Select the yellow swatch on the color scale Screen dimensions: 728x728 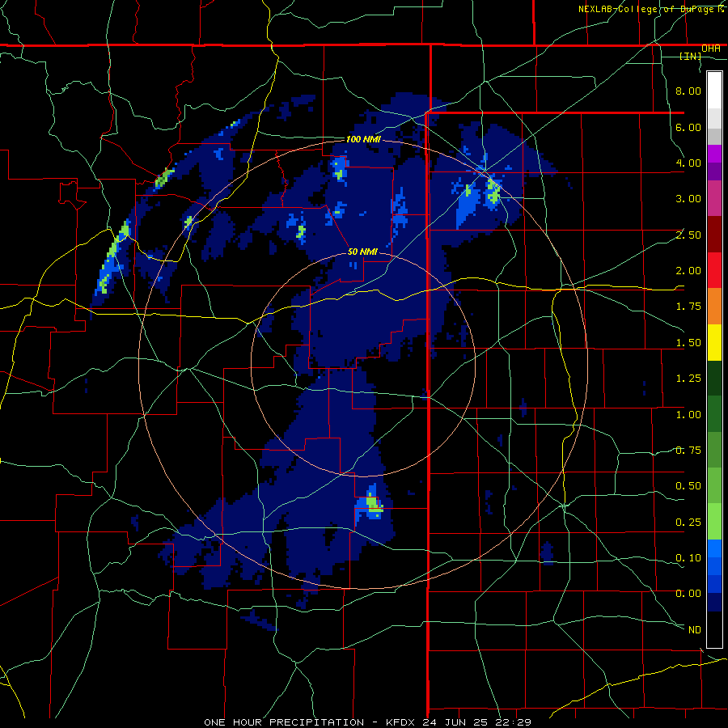coord(714,342)
